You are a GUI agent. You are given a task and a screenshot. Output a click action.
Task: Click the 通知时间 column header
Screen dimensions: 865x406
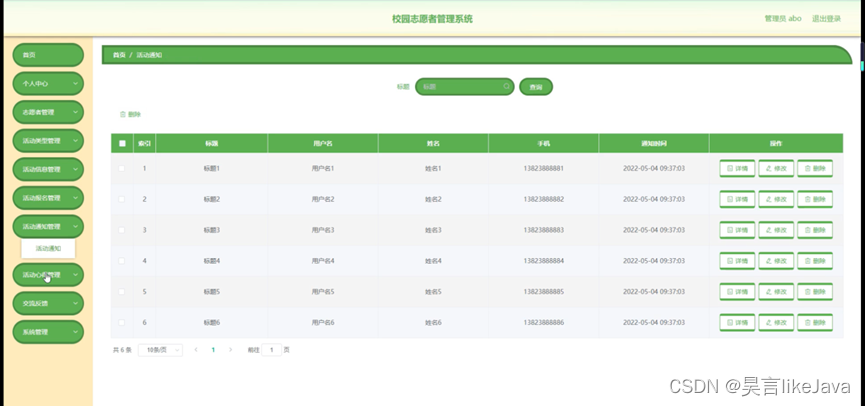tap(654, 143)
